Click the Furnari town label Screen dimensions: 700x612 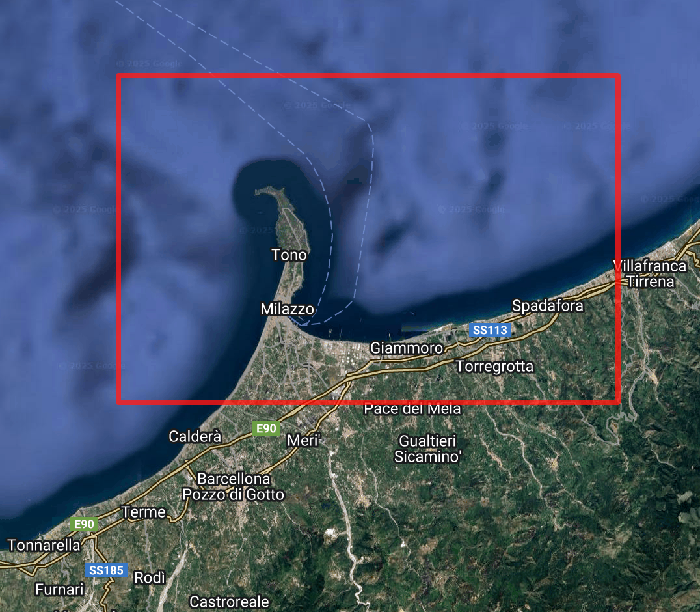(60, 590)
